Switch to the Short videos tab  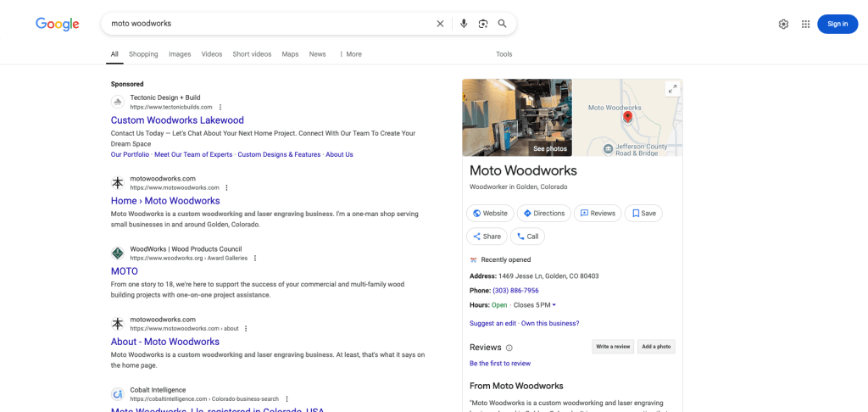pos(252,54)
